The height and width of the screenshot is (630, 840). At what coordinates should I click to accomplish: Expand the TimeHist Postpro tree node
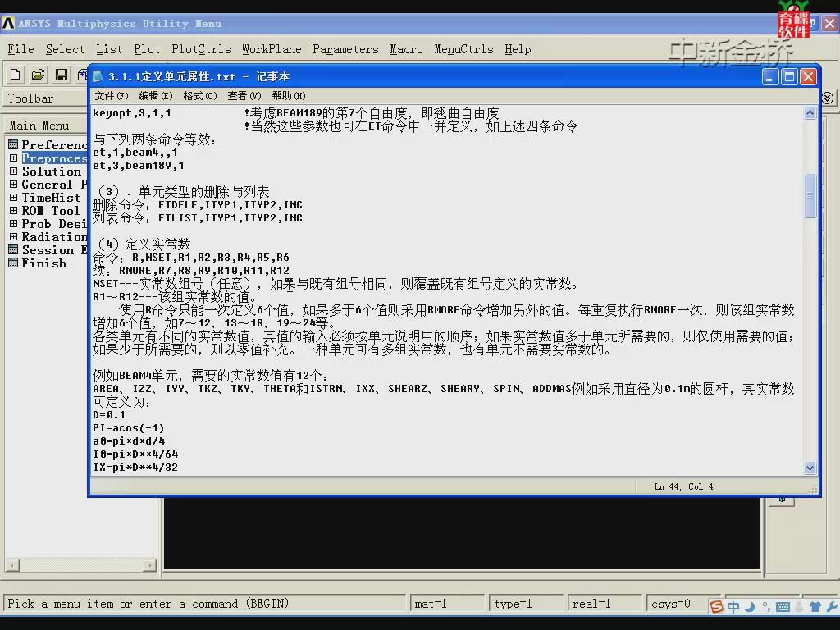click(x=13, y=197)
